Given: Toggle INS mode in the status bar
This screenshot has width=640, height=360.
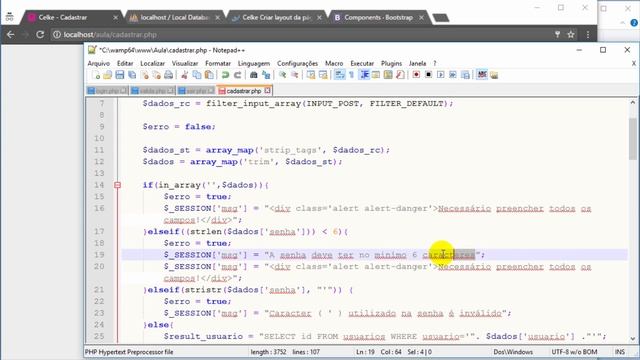Looking at the screenshot, I should [x=620, y=351].
